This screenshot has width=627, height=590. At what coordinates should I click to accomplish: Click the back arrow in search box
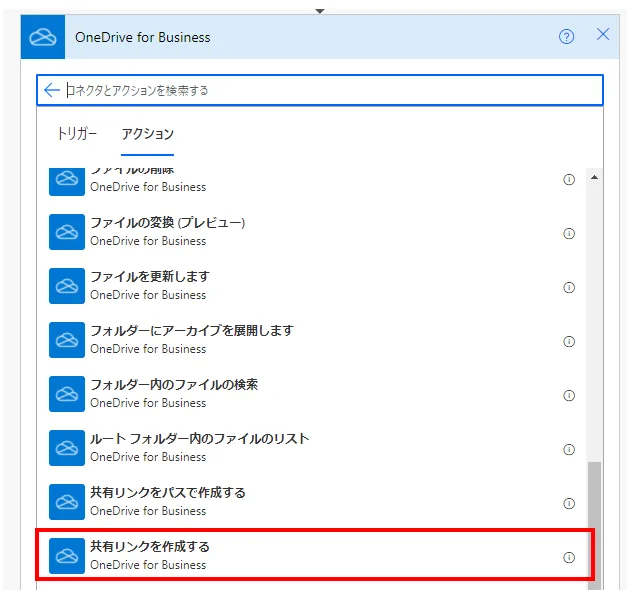[52, 90]
